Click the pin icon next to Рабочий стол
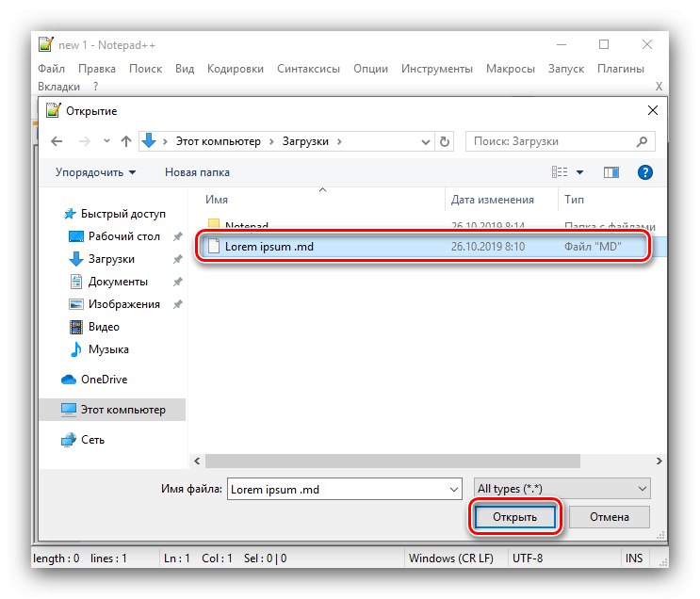The height and width of the screenshot is (599, 700). coord(178,236)
